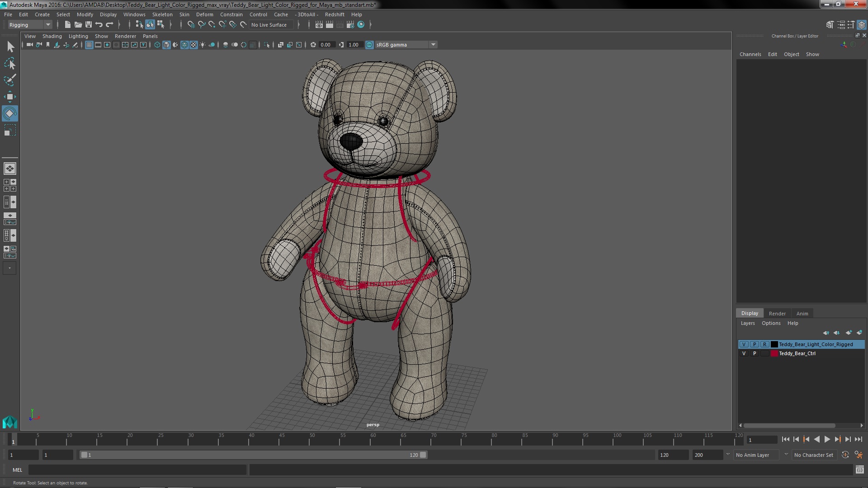Save the current scene
The image size is (868, 488).
[x=89, y=25]
